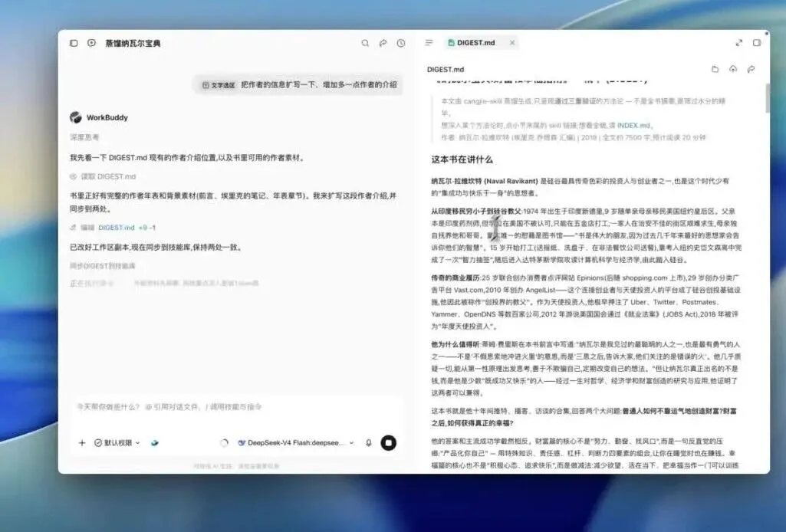Screen dimensions: 786x532
Task: Click bold text 传奇的商业履历
Action: click(x=455, y=277)
